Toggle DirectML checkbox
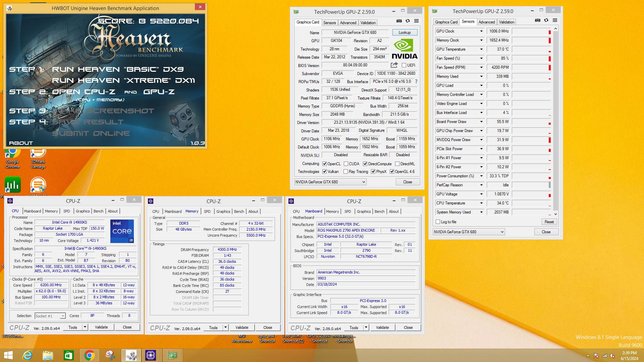The width and height of the screenshot is (644, 362). (x=397, y=164)
